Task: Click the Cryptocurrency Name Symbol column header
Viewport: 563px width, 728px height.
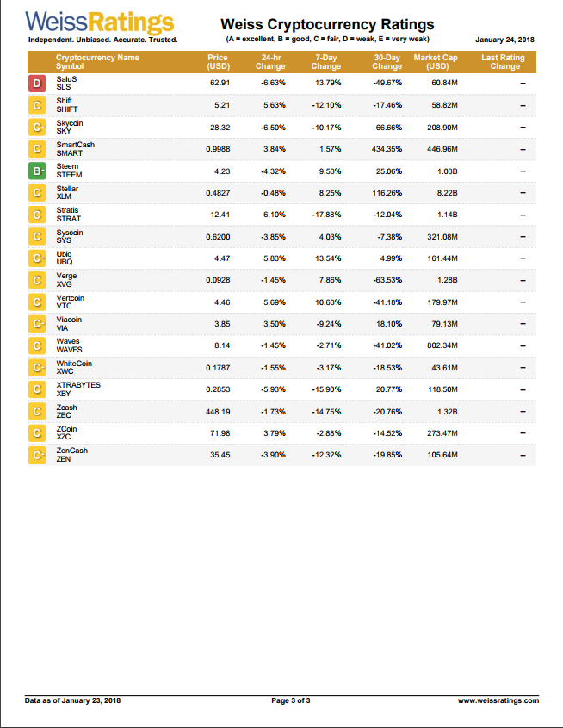Action: coord(97,62)
